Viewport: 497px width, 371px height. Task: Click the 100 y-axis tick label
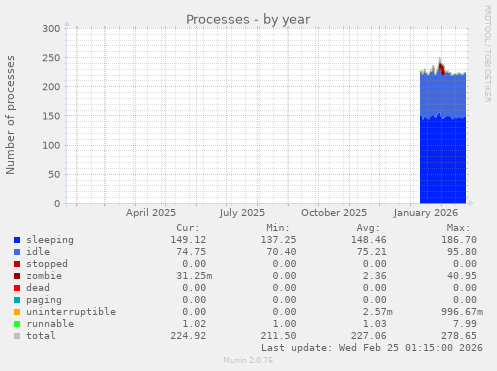point(51,145)
